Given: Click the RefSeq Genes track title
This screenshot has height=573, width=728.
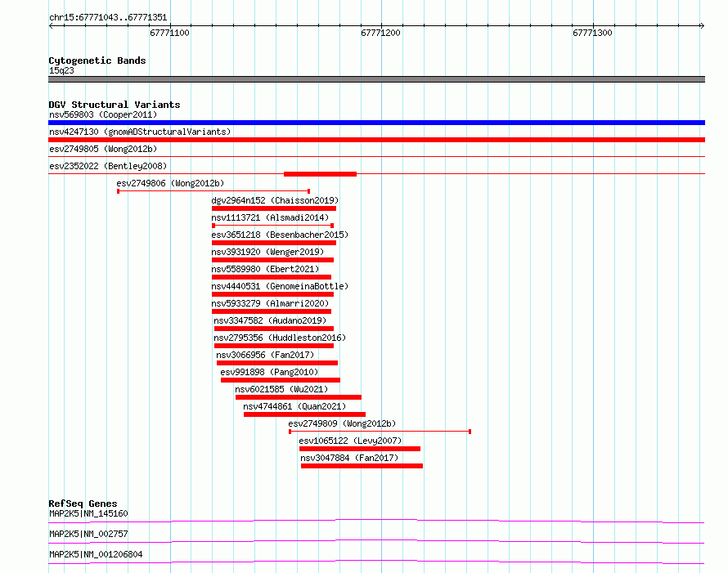Looking at the screenshot, I should 83,504.
